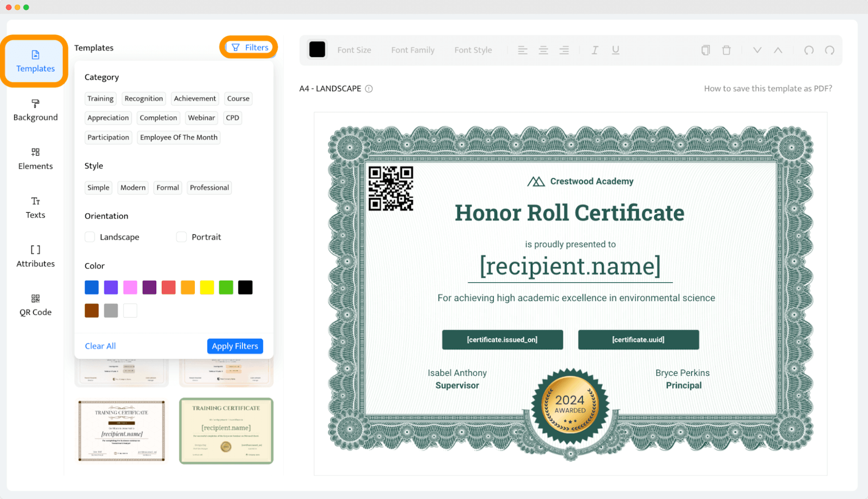The height and width of the screenshot is (499, 868).
Task: Select the Completion category filter
Action: coord(157,118)
